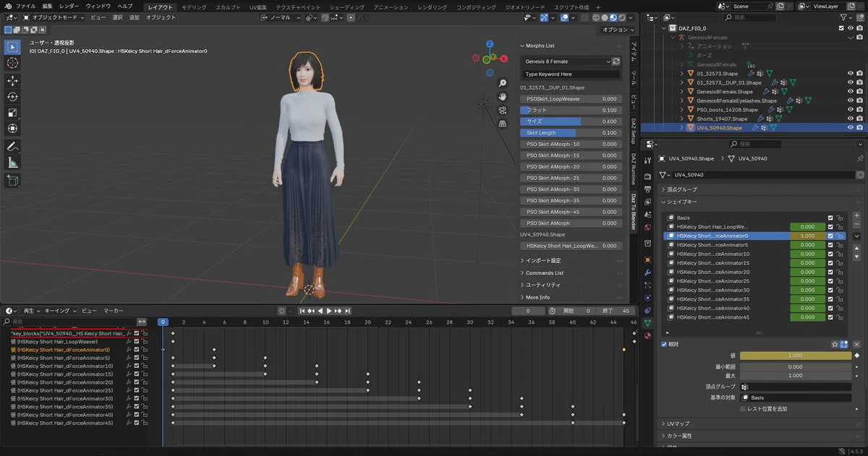Activate the Rotate tool
Image resolution: width=868 pixels, height=456 pixels.
(x=12, y=97)
